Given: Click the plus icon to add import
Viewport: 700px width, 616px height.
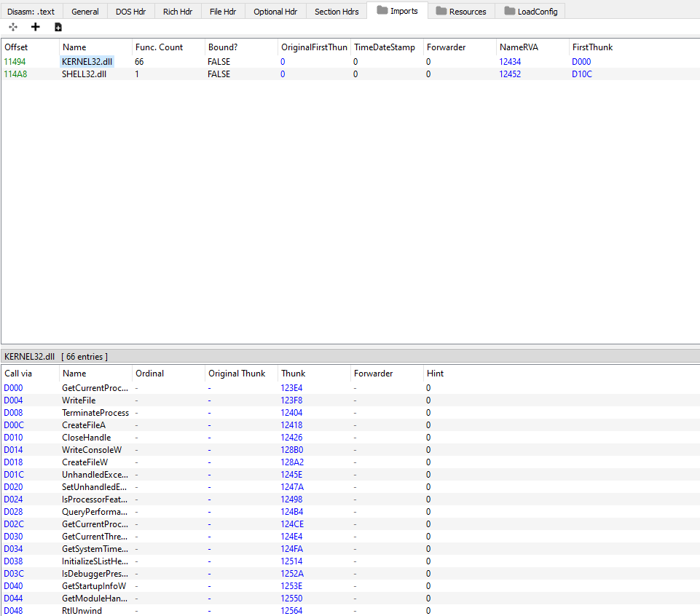Looking at the screenshot, I should click(35, 27).
